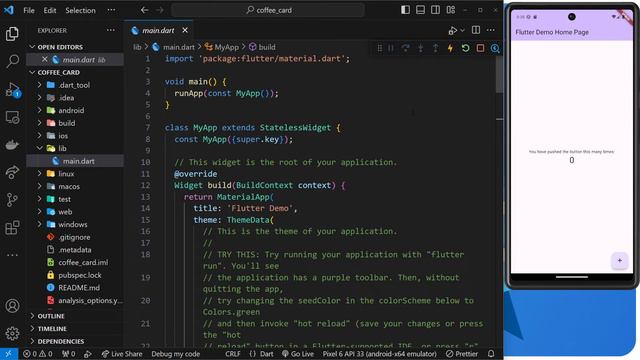Image resolution: width=640 pixels, height=360 pixels.
Task: Click Prettier in the status bar
Action: click(462, 354)
